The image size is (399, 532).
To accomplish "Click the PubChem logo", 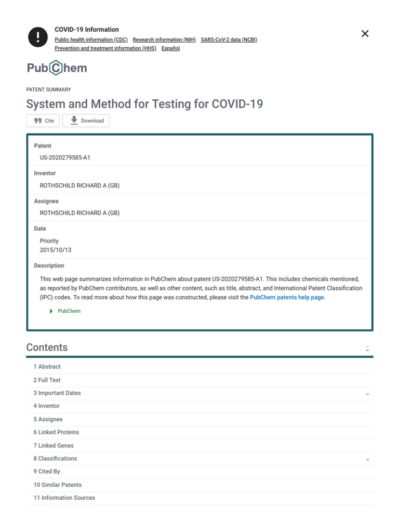I will [57, 68].
